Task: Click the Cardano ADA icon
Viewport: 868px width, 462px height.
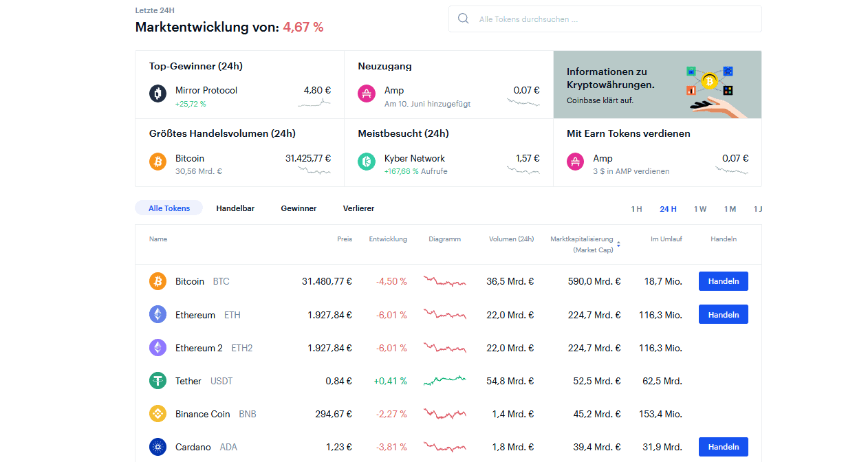Action: point(158,447)
